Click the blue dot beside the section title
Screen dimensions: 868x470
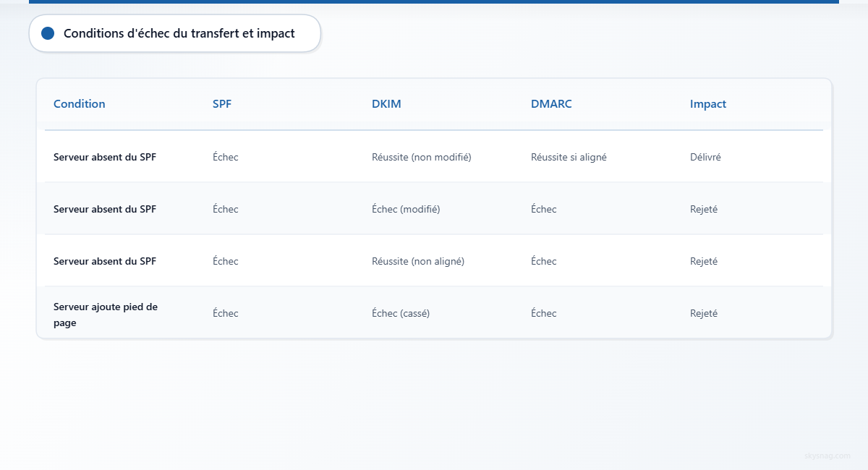click(48, 33)
